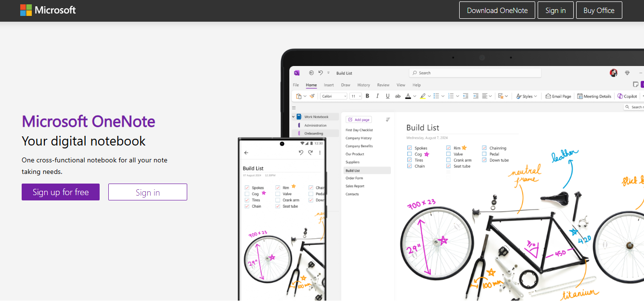This screenshot has width=644, height=304.
Task: Click the Buy Office header button
Action: pyautogui.click(x=599, y=10)
